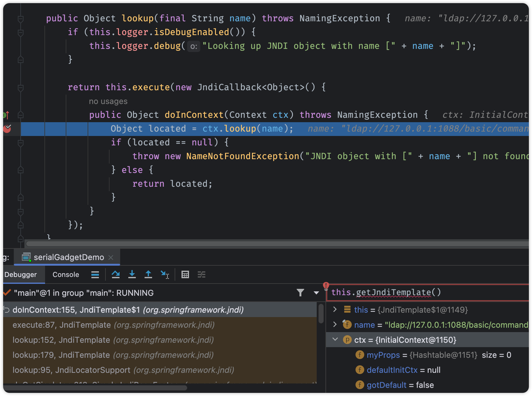Open the Evaluate Expression calculator icon
Screen dimensions: 532x396
click(185, 275)
